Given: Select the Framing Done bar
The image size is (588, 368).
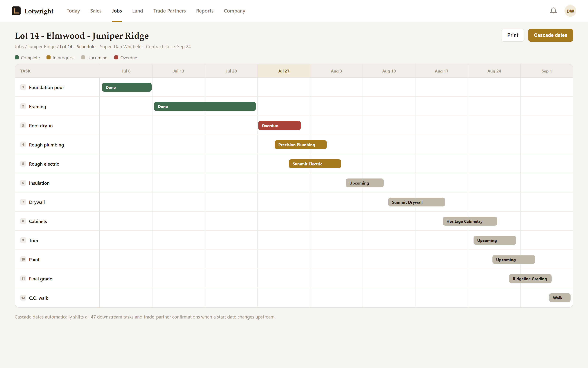Looking at the screenshot, I should (x=205, y=106).
